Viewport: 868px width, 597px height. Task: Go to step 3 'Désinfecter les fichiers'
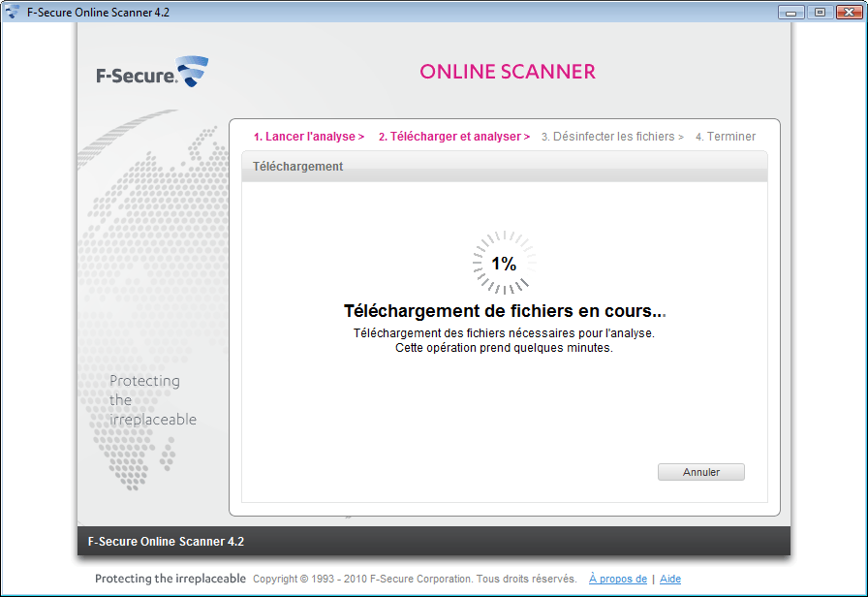point(612,137)
